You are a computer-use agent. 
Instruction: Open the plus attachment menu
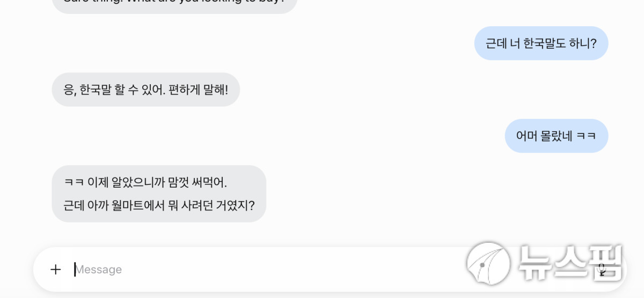[55, 269]
